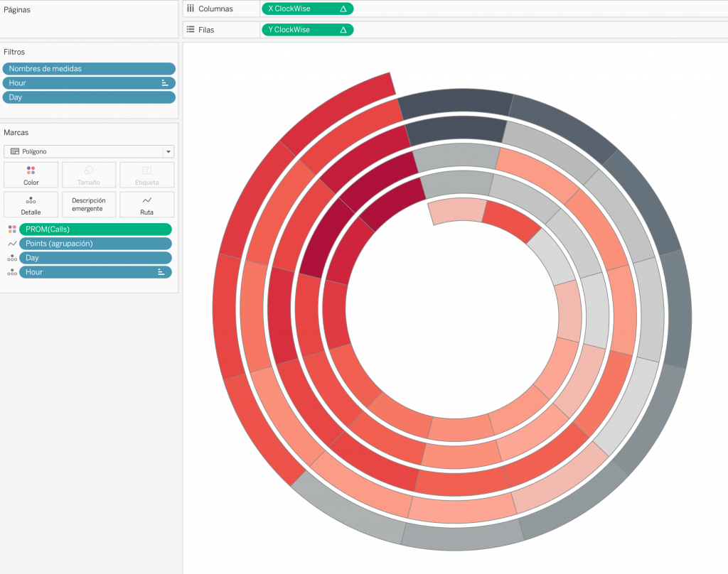Click the sort icon on Hour filter pill
Image resolution: width=728 pixels, height=574 pixels.
pyautogui.click(x=164, y=83)
